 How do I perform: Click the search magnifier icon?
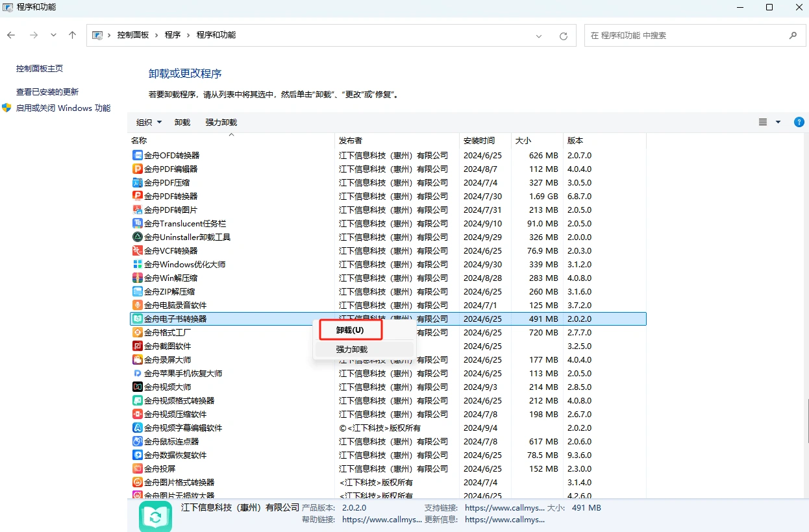[x=793, y=36]
